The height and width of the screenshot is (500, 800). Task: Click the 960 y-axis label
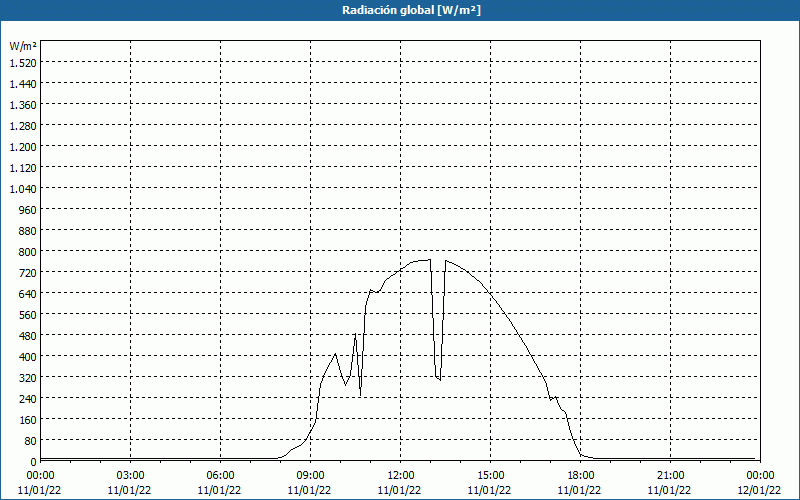(x=28, y=210)
